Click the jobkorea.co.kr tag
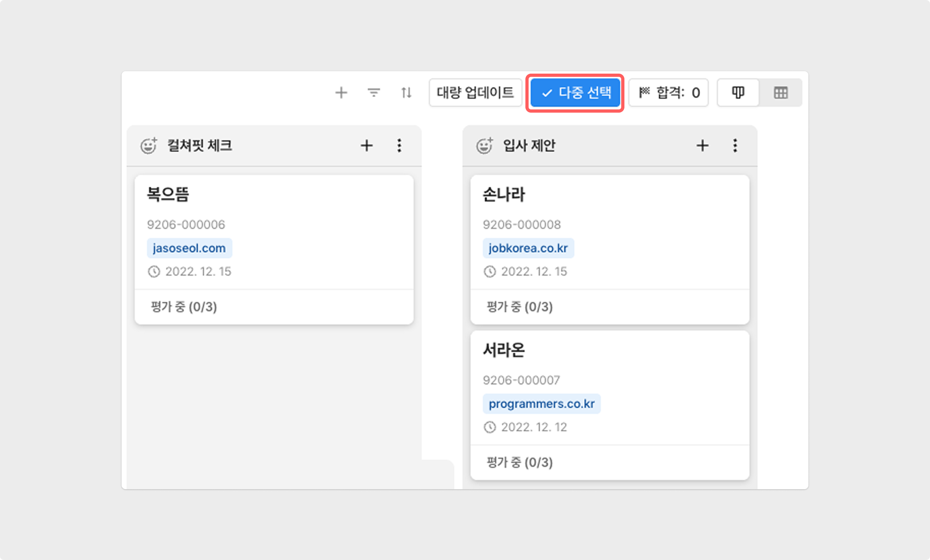The width and height of the screenshot is (930, 560). 528,248
